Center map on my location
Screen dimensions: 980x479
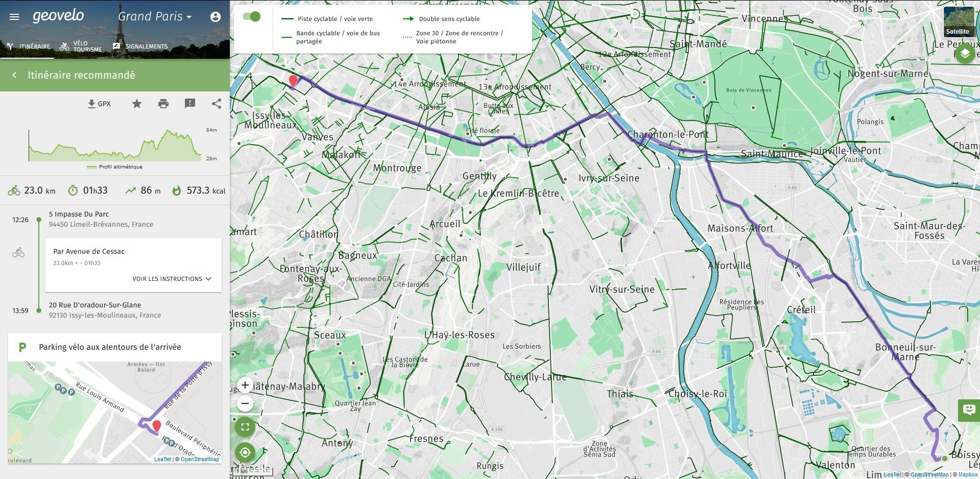click(x=245, y=452)
